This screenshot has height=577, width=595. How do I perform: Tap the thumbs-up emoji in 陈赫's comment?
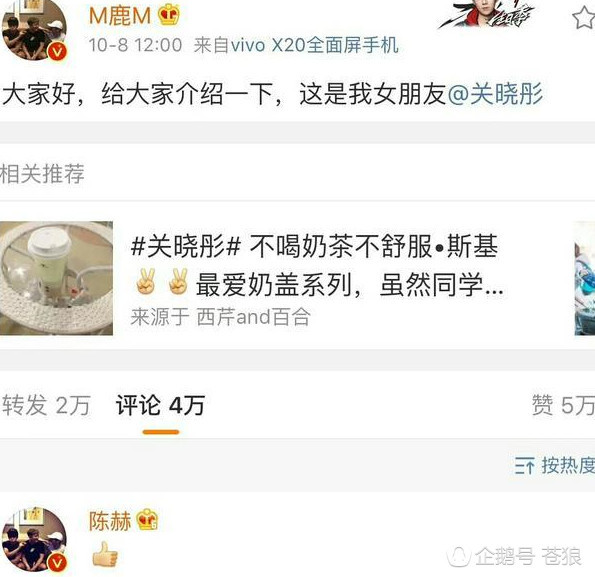(105, 554)
